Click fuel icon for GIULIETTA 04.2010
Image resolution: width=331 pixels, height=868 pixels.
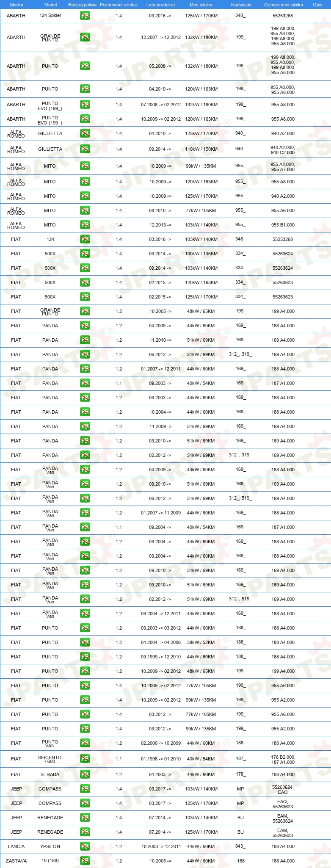tap(85, 133)
